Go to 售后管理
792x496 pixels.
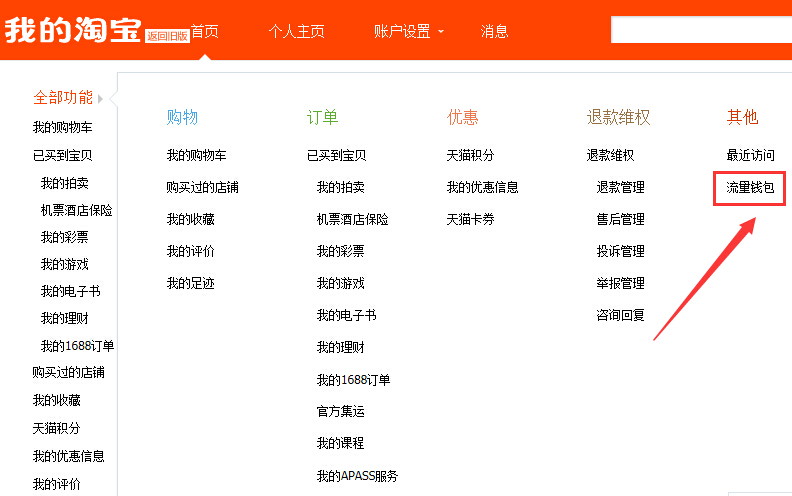pos(620,219)
